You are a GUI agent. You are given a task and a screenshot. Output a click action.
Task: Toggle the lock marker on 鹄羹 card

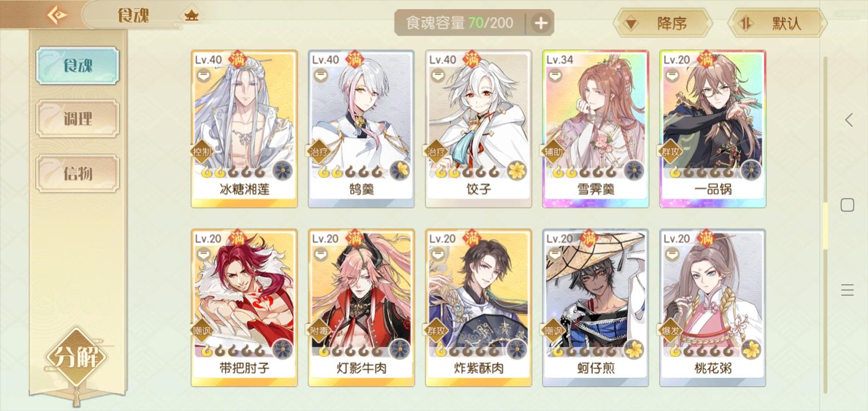point(320,75)
